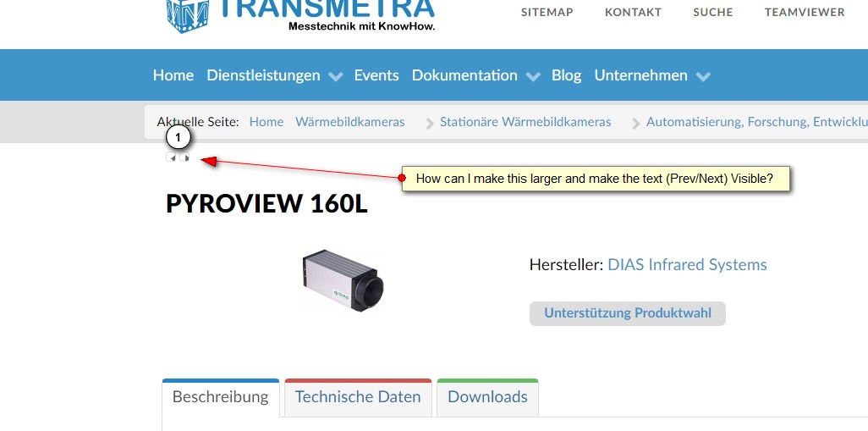The width and height of the screenshot is (868, 431).
Task: Click the PYROVIEW 160L heading
Action: (266, 204)
